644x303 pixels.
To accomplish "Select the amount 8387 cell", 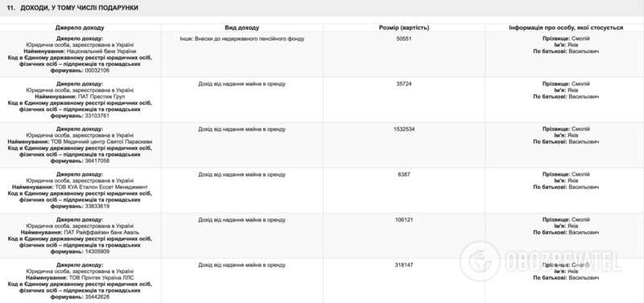I will (x=404, y=174).
